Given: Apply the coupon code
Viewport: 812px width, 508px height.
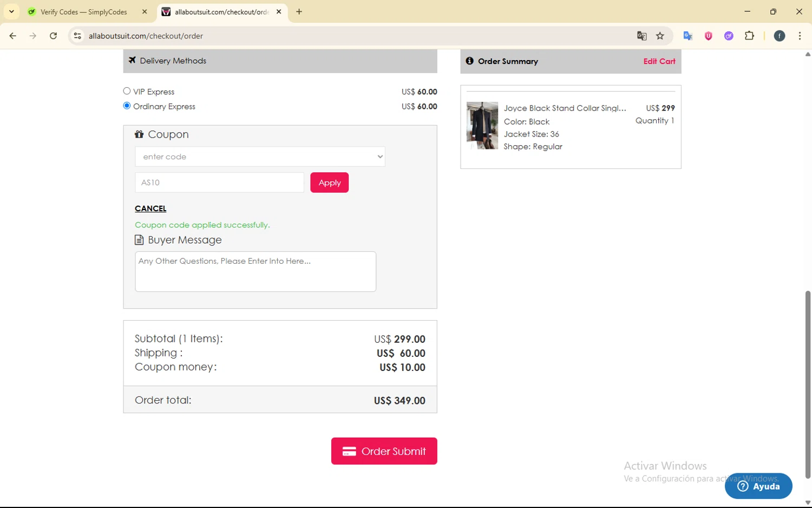Looking at the screenshot, I should [329, 183].
